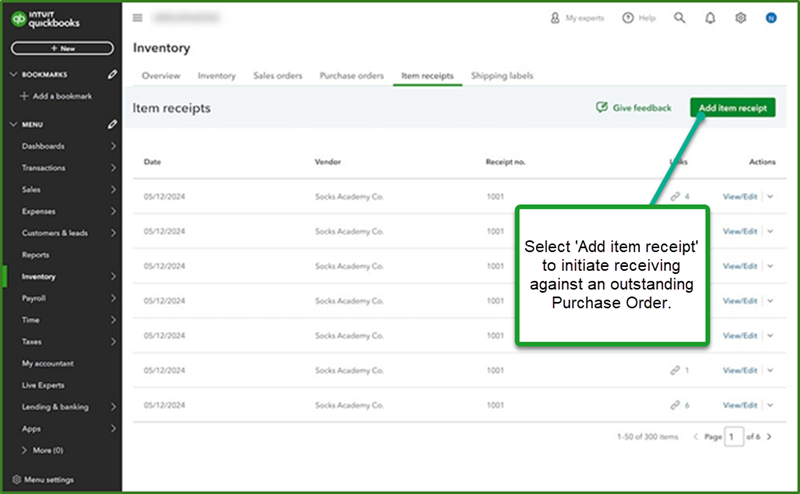Click the Give feedback link

[x=634, y=108]
